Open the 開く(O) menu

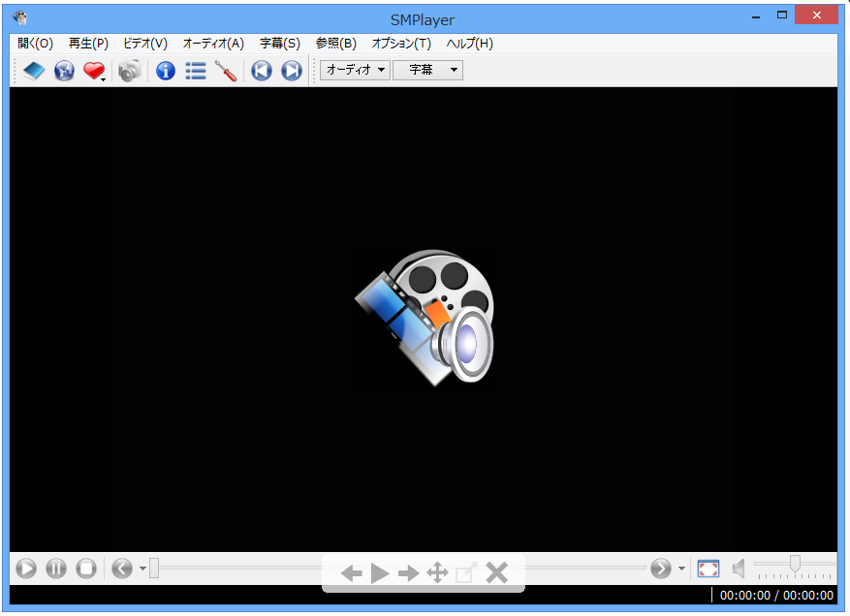coord(35,44)
